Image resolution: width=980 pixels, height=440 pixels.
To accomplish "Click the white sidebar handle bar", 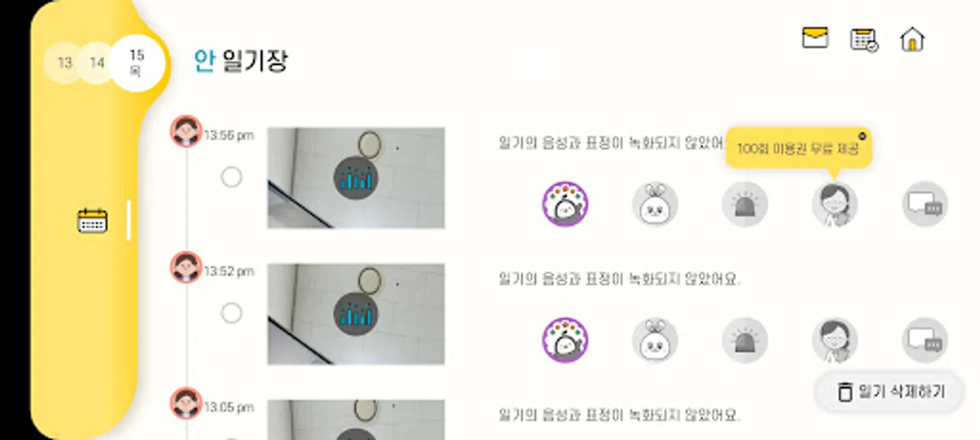I will pyautogui.click(x=129, y=220).
